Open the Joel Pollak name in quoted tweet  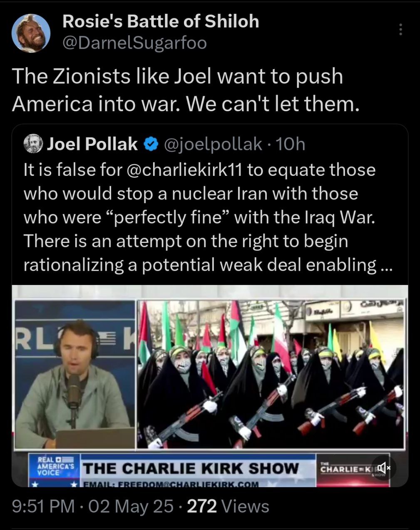click(x=92, y=144)
